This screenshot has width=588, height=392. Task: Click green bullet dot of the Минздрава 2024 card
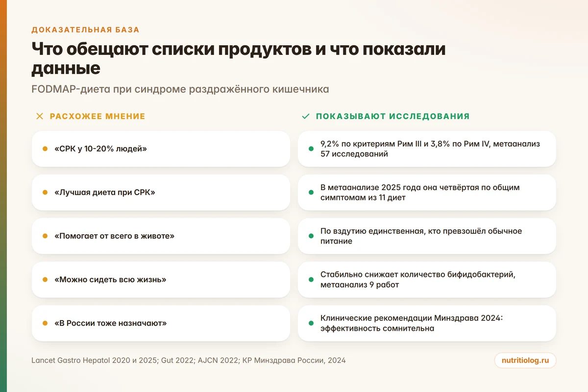pyautogui.click(x=311, y=323)
